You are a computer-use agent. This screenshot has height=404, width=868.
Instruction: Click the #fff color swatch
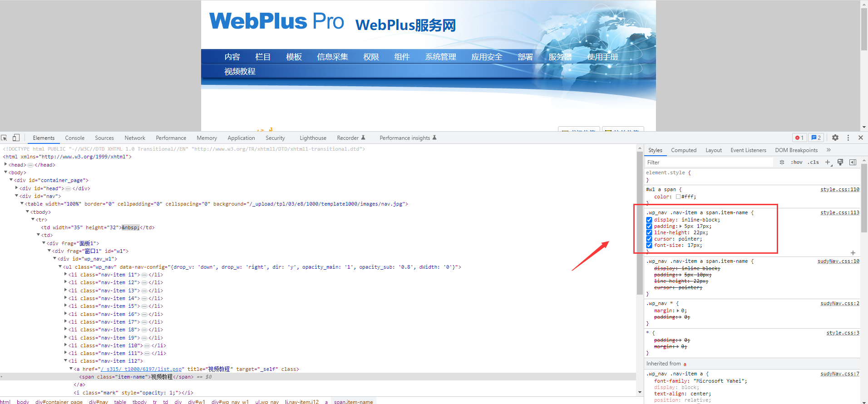[678, 197]
